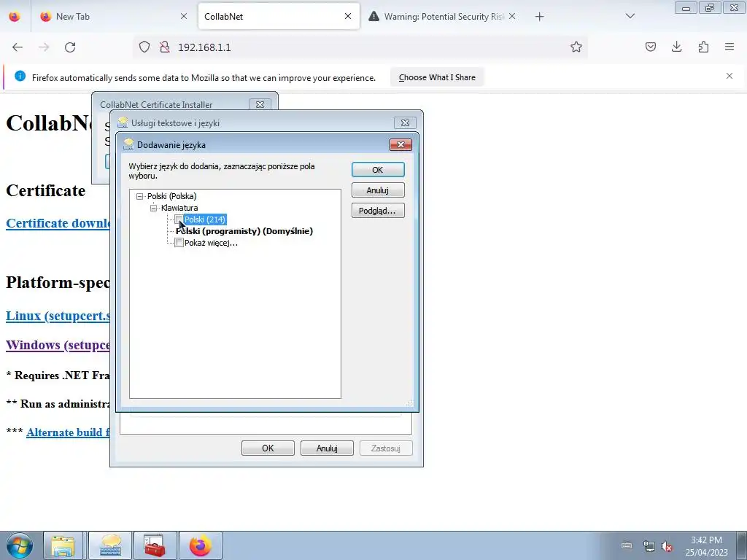
Task: Click the tray keyboard icon
Action: 627,545
